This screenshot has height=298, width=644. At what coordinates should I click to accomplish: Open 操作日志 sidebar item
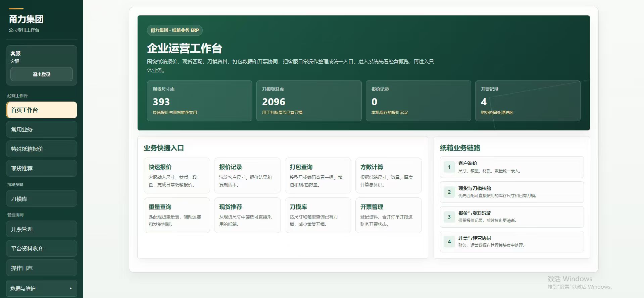tap(42, 268)
